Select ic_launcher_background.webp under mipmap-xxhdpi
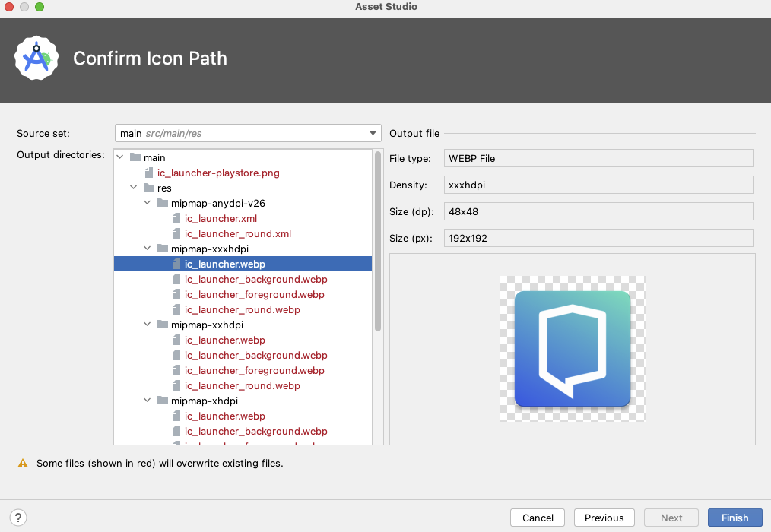The width and height of the screenshot is (771, 532). point(255,355)
